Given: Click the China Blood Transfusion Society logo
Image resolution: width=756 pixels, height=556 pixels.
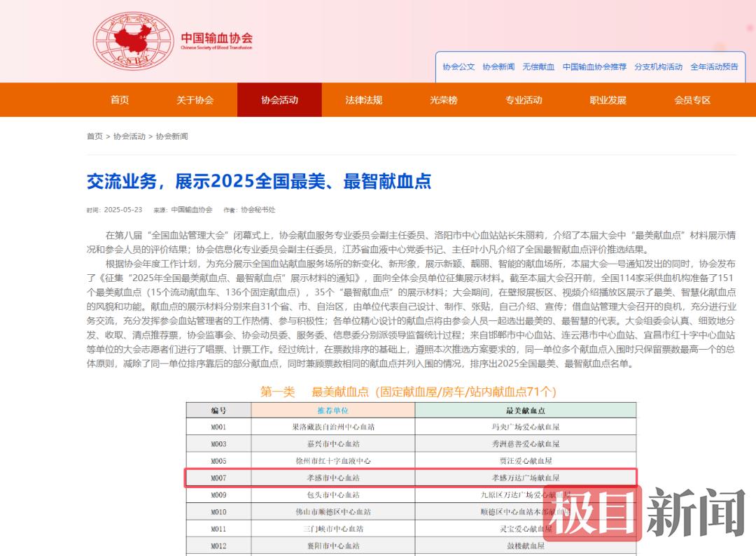Looking at the screenshot, I should pos(174,40).
